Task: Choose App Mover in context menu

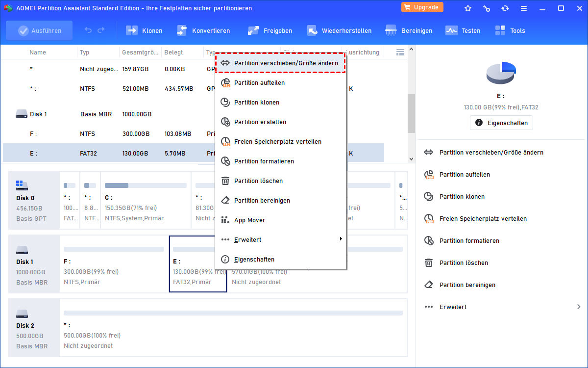Action: coord(281,220)
